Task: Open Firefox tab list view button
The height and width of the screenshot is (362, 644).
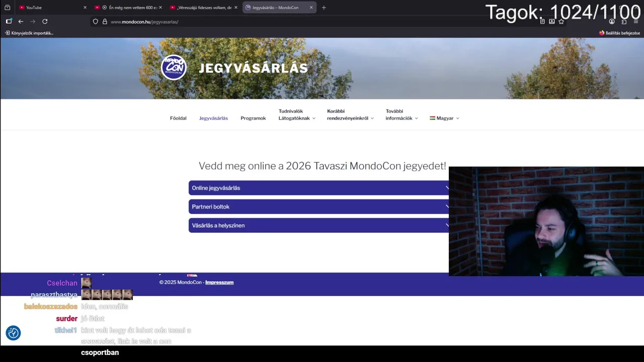Action: 7,8
